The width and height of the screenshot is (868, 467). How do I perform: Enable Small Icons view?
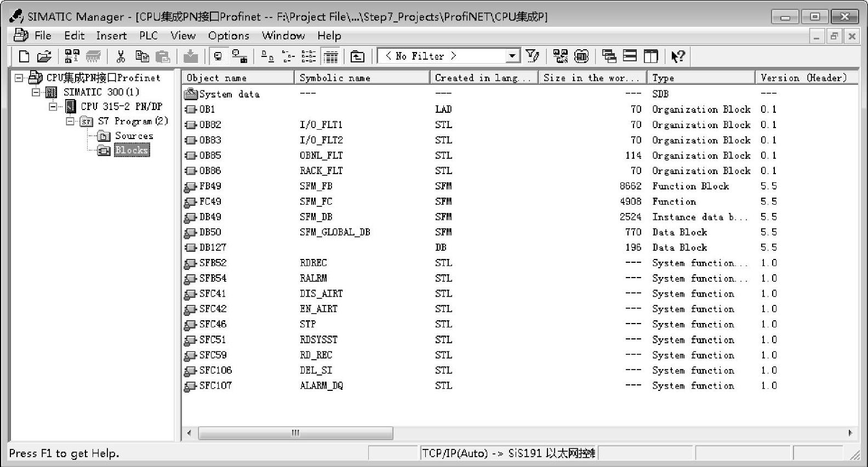[x=288, y=56]
